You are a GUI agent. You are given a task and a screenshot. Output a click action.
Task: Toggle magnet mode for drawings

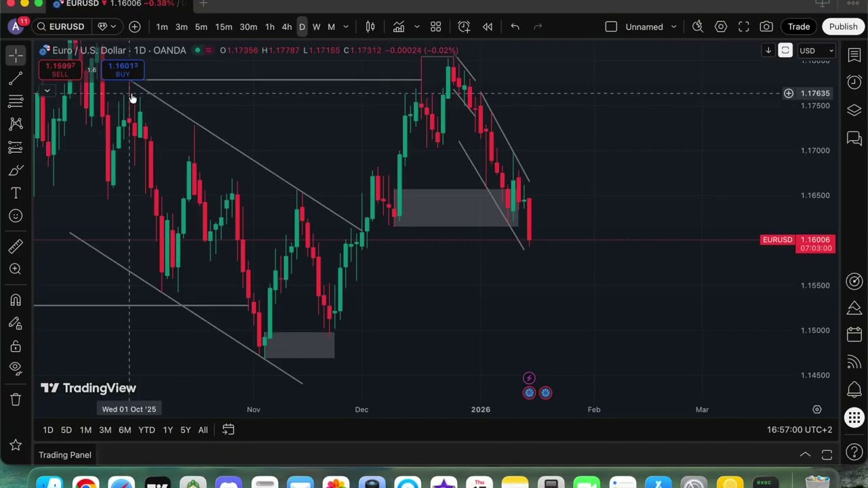[x=16, y=300]
